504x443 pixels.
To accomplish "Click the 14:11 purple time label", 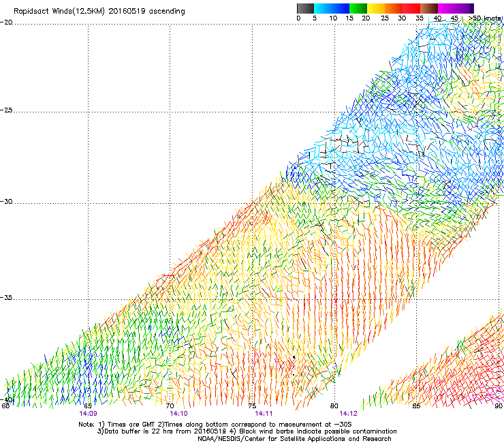I will click(264, 414).
